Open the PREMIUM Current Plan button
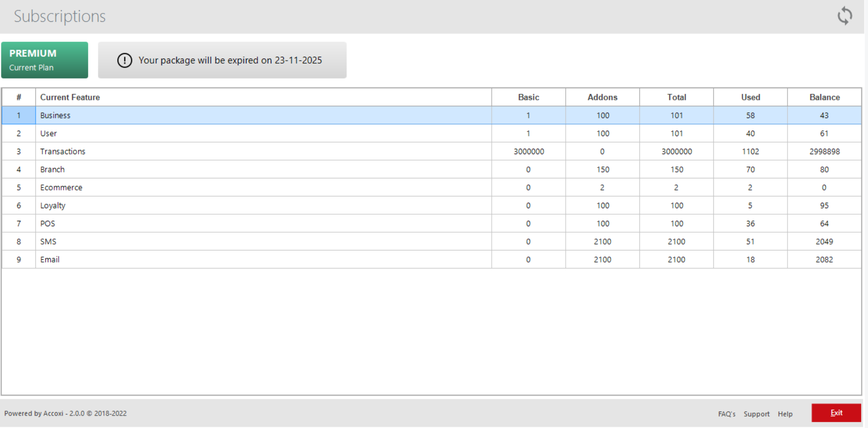Screen dimensions: 868x428 45,60
